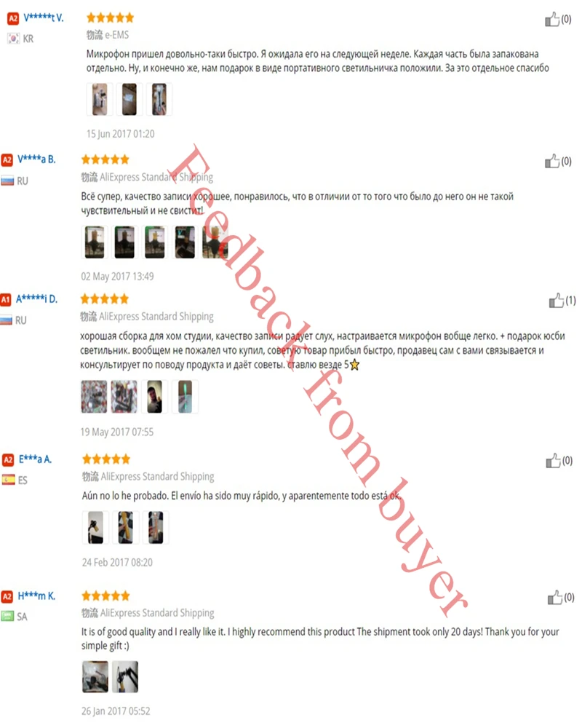View the second photo in E***a A.'s review
The height and width of the screenshot is (728, 582).
click(x=126, y=527)
